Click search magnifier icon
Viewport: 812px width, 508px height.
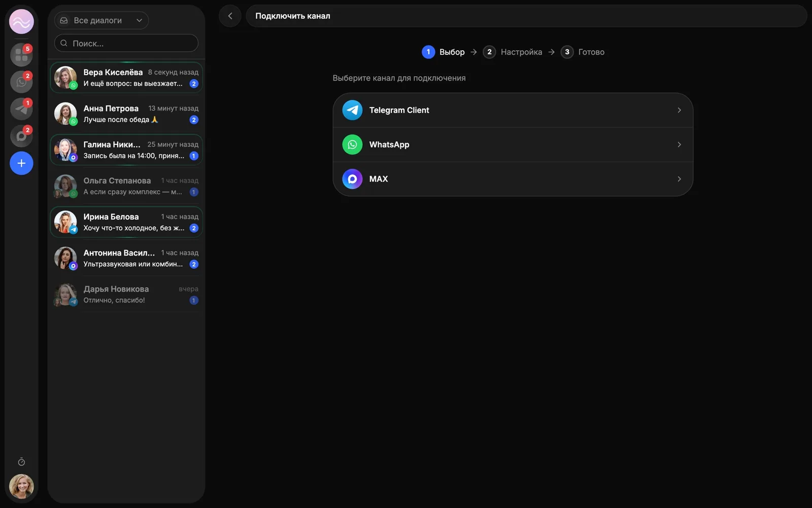pyautogui.click(x=64, y=43)
